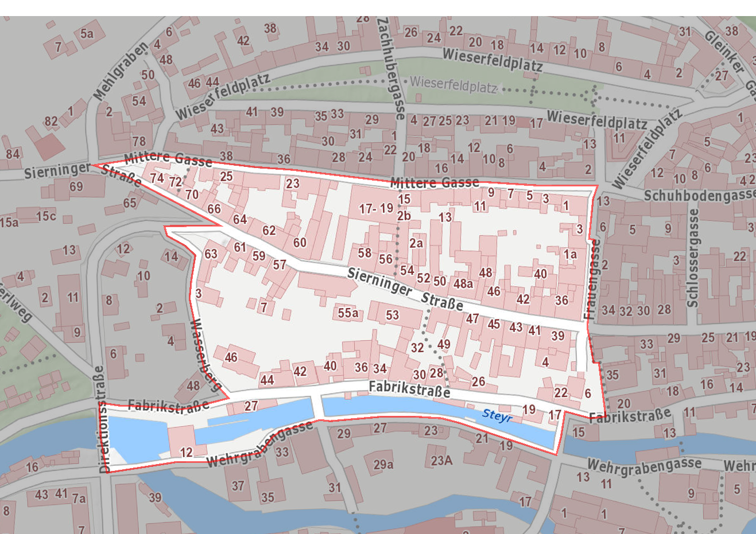Select building number 27 on Fabrikstraße
The height and width of the screenshot is (534, 756).
(251, 406)
